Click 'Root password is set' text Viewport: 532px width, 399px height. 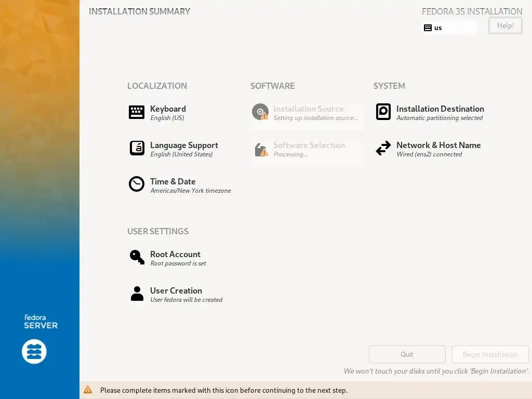[178, 263]
